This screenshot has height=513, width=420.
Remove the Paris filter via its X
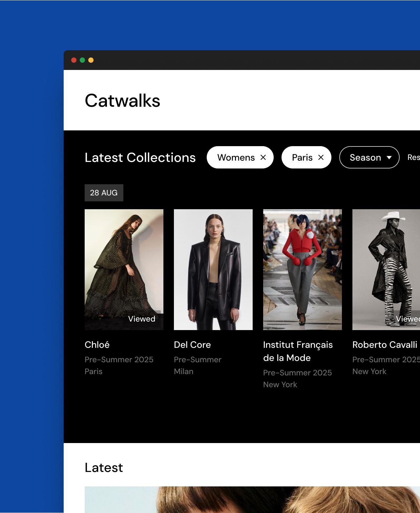[x=321, y=157]
